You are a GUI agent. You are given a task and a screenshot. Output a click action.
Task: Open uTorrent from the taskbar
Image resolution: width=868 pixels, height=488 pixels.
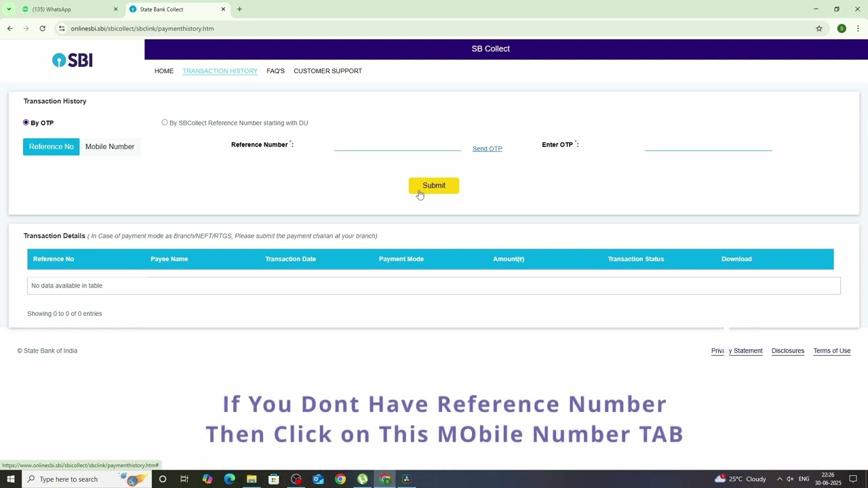click(363, 479)
